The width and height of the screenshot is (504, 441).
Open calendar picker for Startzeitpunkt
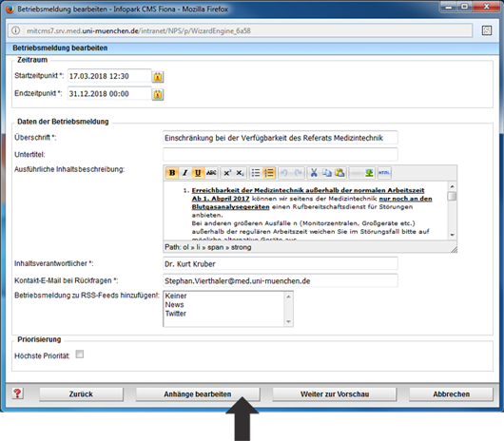[x=158, y=77]
